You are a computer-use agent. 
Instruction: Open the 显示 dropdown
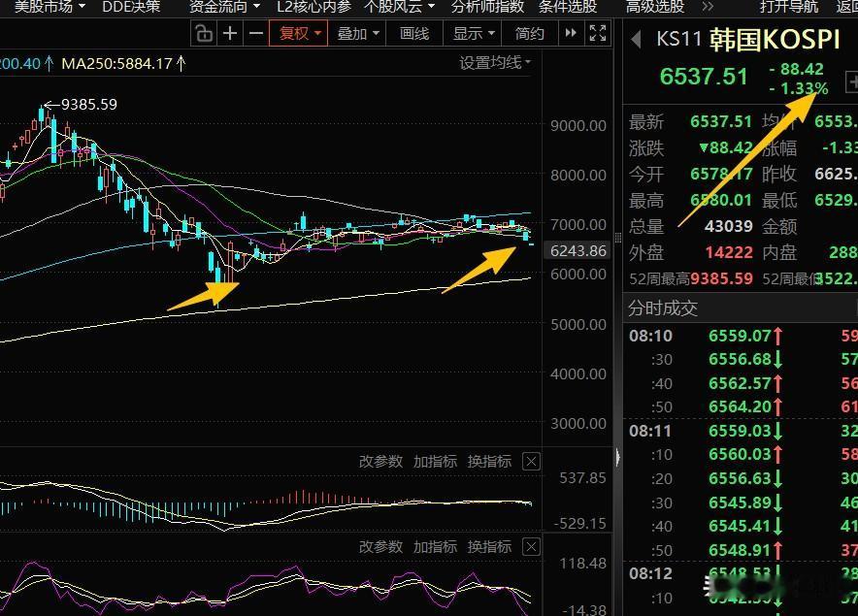pos(474,33)
